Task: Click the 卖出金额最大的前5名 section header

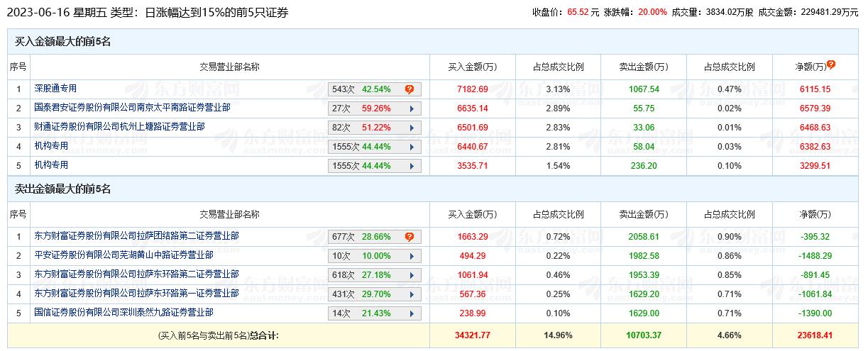Action: click(63, 189)
